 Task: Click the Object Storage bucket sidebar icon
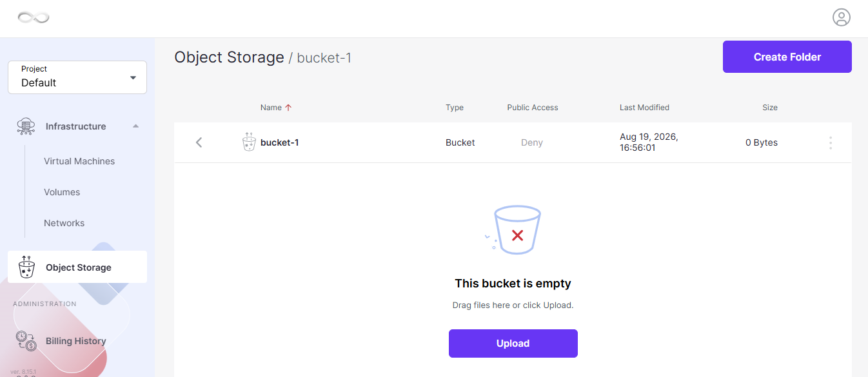coord(26,267)
